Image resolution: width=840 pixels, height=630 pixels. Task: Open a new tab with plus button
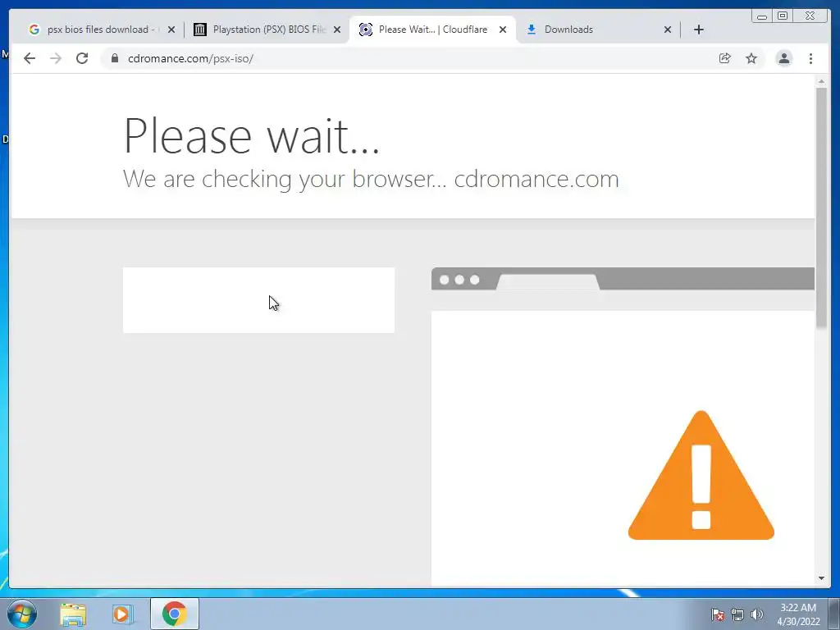699,30
